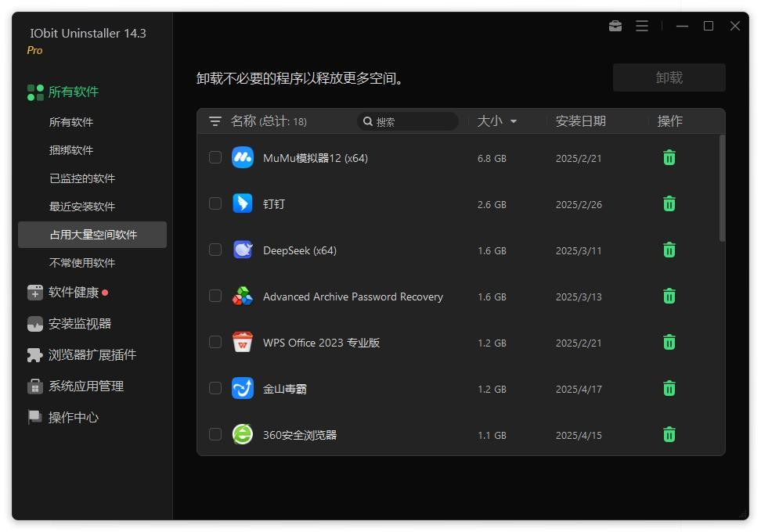Check the MuMu模拟器12 (x64) checkbox
The height and width of the screenshot is (532, 761).
click(215, 157)
